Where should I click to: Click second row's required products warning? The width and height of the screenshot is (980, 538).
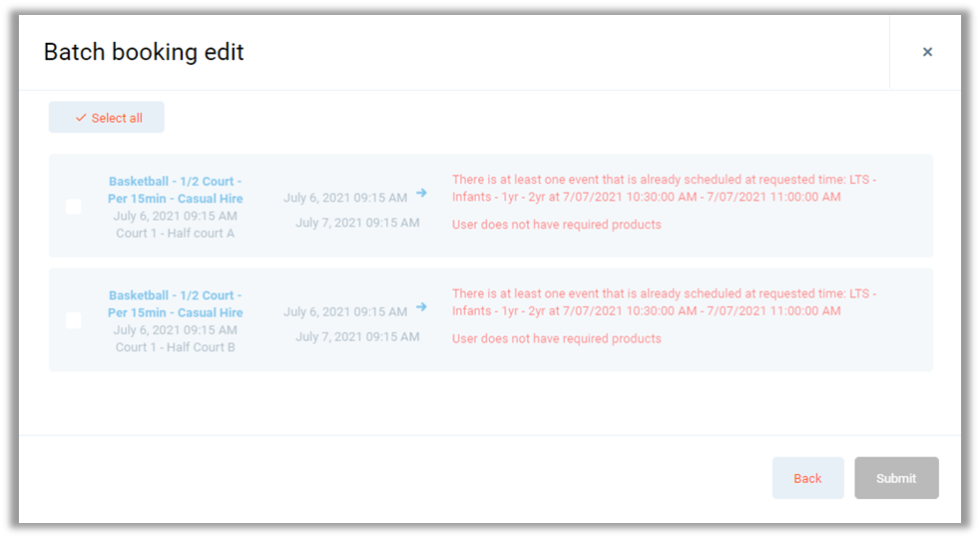pyautogui.click(x=557, y=338)
